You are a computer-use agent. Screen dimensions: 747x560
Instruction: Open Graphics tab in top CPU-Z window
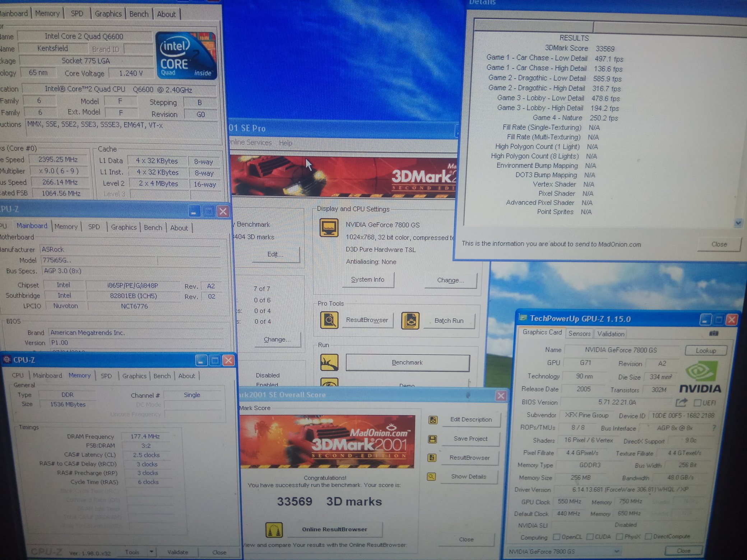pos(108,14)
